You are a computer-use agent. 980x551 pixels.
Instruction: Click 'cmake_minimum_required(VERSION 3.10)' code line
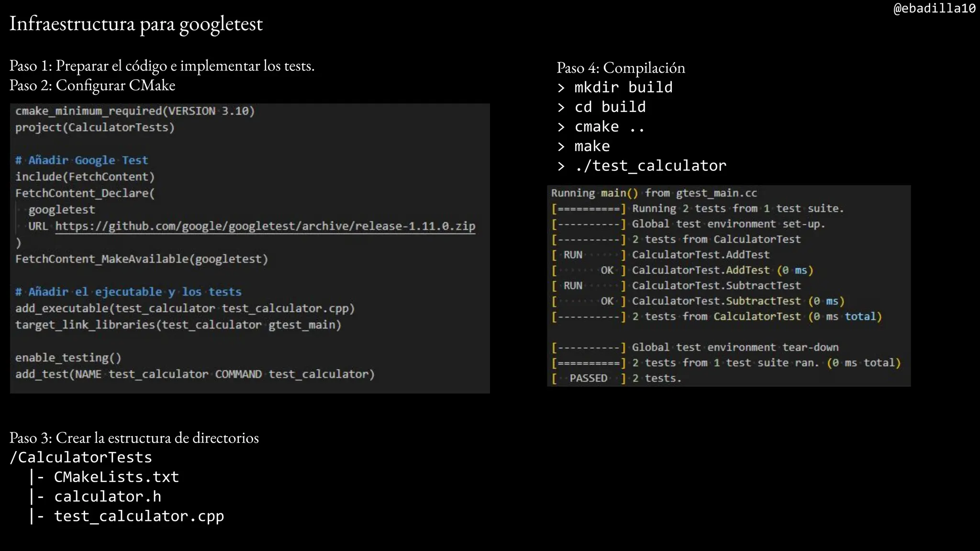coord(135,111)
